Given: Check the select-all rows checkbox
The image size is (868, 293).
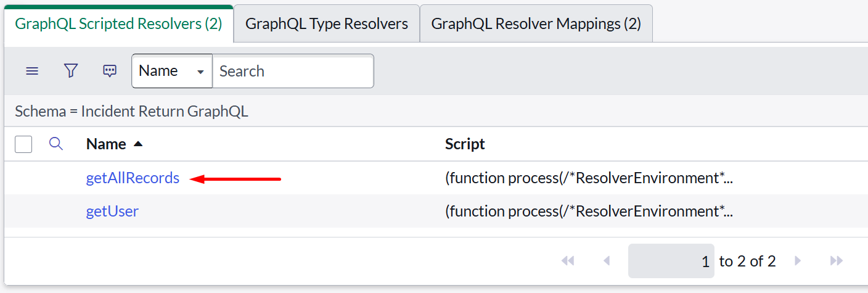Looking at the screenshot, I should pos(23,144).
